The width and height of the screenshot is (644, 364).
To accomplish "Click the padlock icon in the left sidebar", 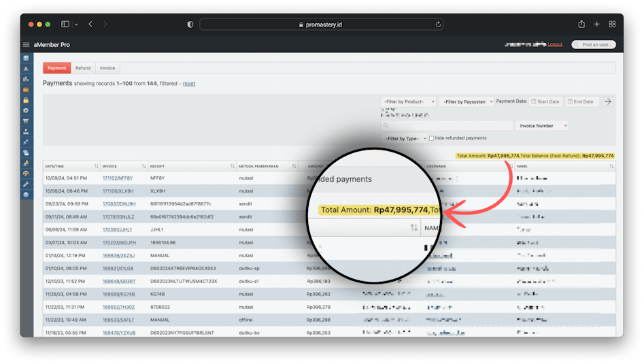I will point(26,100).
